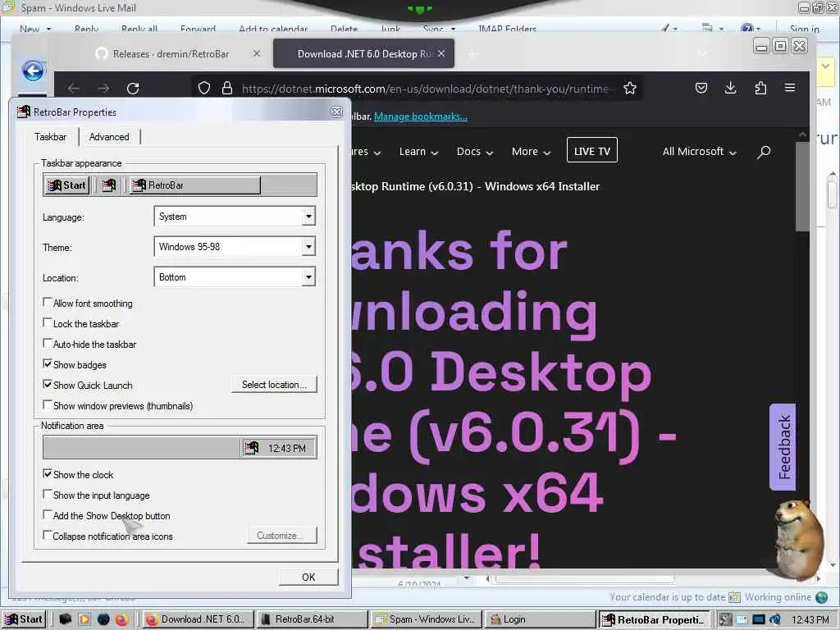The height and width of the screenshot is (630, 840).
Task: Open the Firefox downloads panel
Action: (x=730, y=88)
